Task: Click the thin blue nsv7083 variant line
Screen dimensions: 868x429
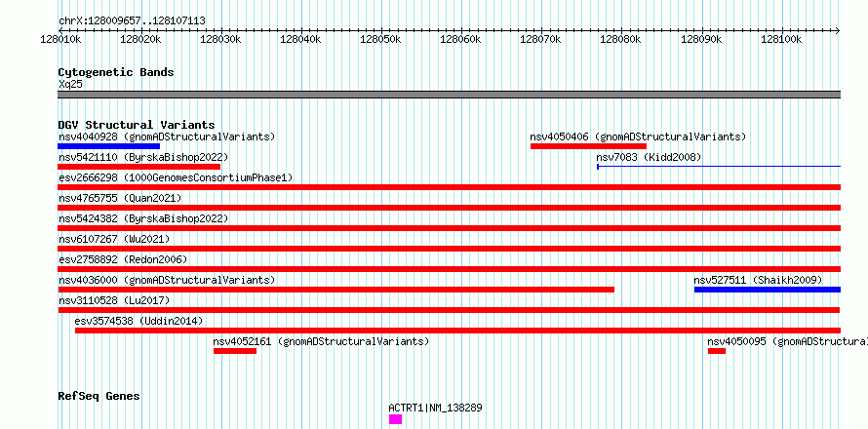Action: [719, 167]
